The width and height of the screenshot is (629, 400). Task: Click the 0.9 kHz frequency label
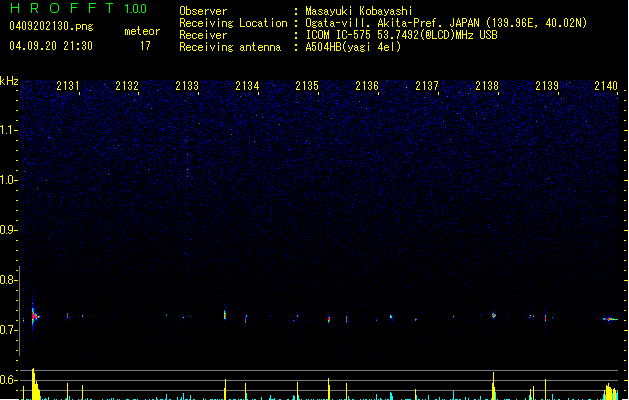[x=9, y=230]
